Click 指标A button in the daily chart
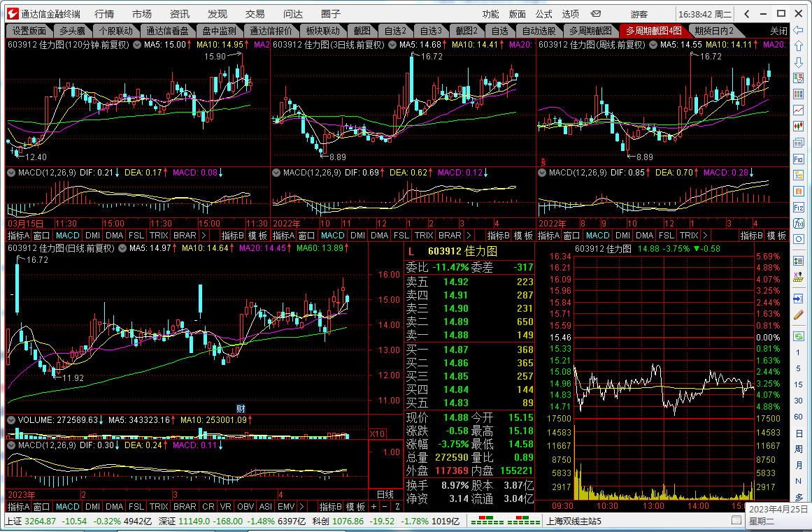This screenshot has height=532, width=812. [x=18, y=507]
